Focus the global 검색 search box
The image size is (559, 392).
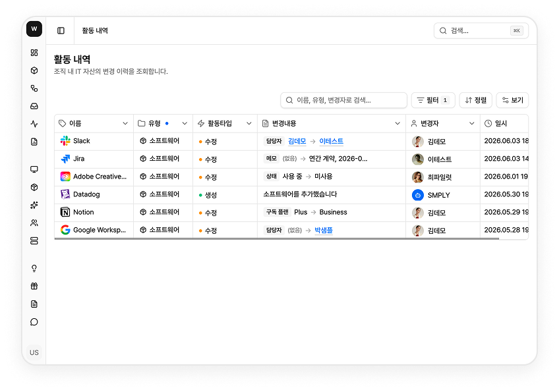click(x=481, y=31)
